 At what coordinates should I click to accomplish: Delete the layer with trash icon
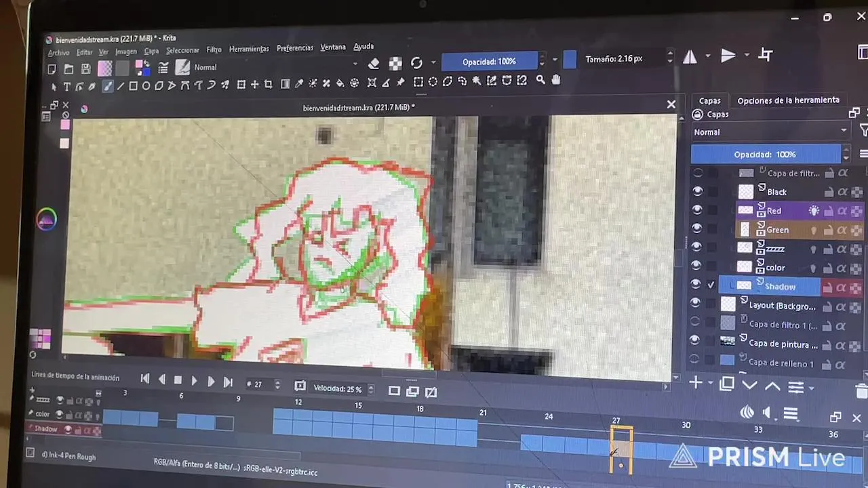pos(862,390)
